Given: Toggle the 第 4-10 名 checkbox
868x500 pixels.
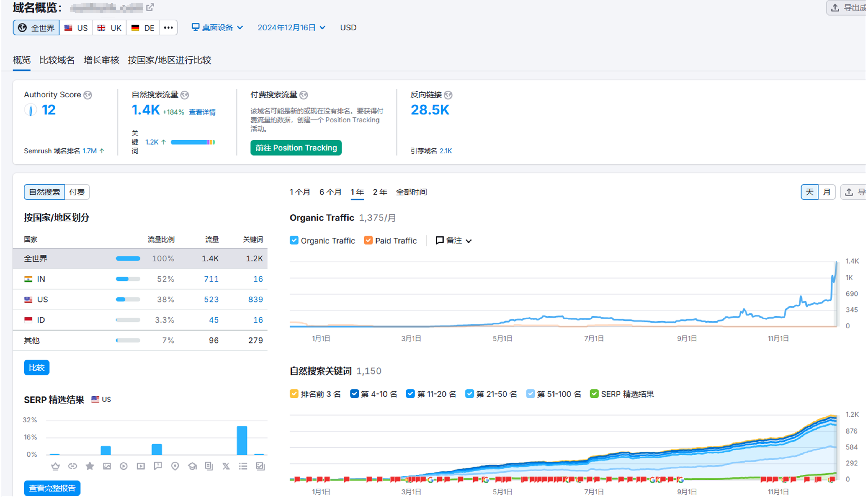Looking at the screenshot, I should (x=355, y=394).
